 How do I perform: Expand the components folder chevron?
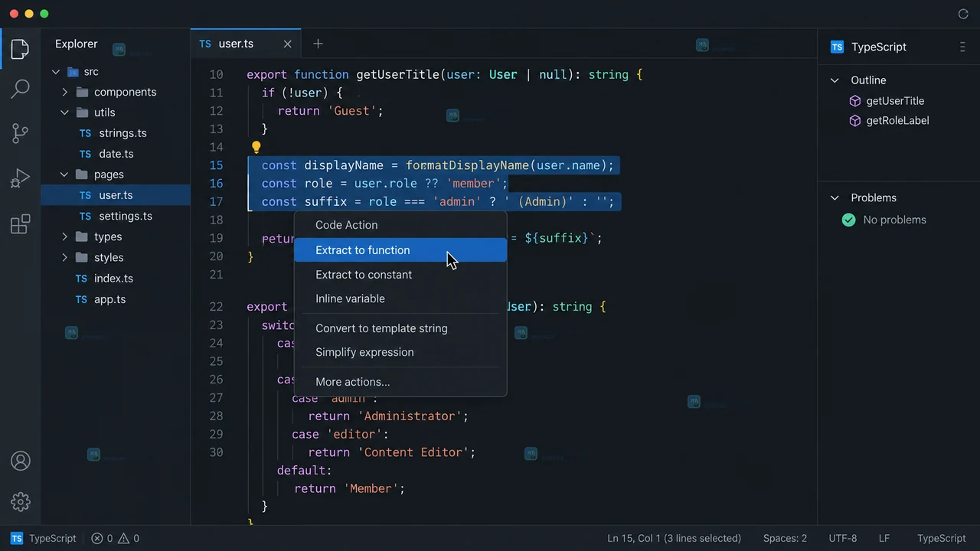point(64,92)
